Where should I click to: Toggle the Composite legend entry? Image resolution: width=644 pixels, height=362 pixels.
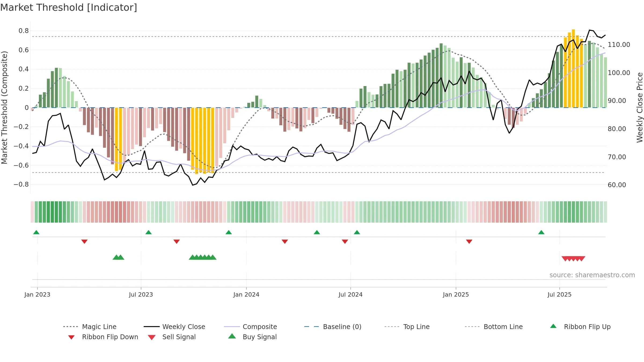250,327
